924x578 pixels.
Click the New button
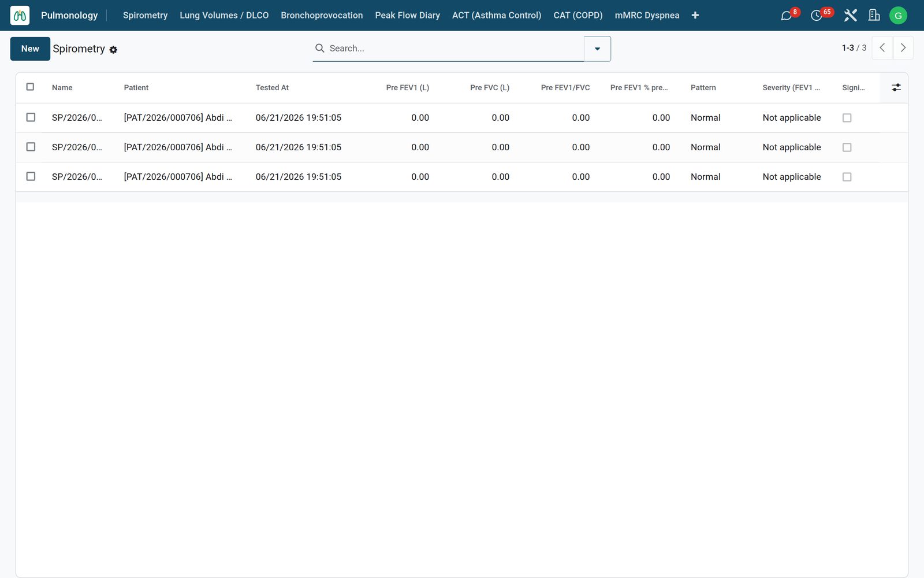point(30,49)
